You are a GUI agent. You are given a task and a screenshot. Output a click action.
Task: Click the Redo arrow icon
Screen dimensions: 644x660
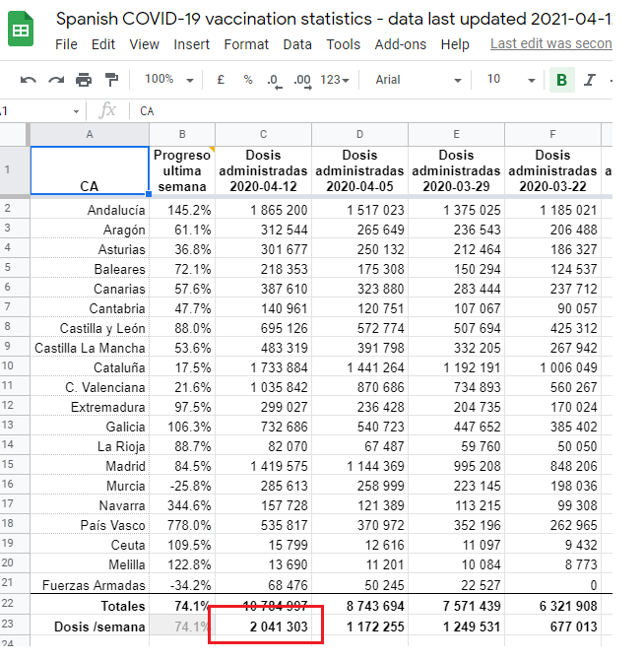pyautogui.click(x=56, y=80)
